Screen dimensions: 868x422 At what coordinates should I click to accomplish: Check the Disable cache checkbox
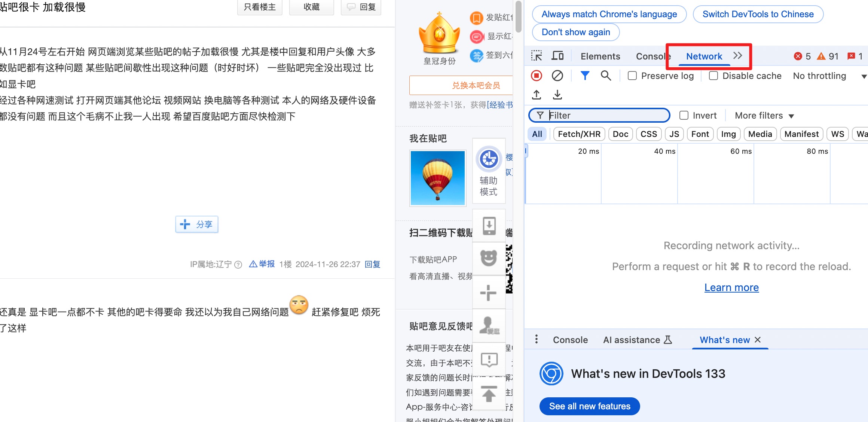713,76
